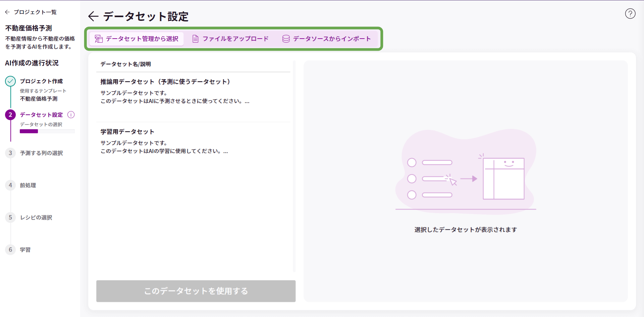Click the checkmark icon for プロジェクト作成 step
The width and height of the screenshot is (644, 317).
pos(10,81)
